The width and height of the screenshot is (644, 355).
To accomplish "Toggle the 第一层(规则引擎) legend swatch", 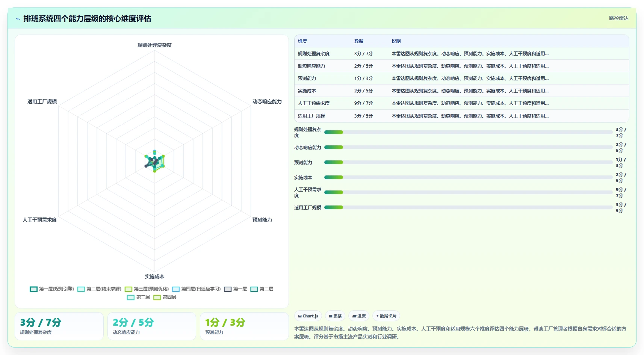I will tap(33, 289).
